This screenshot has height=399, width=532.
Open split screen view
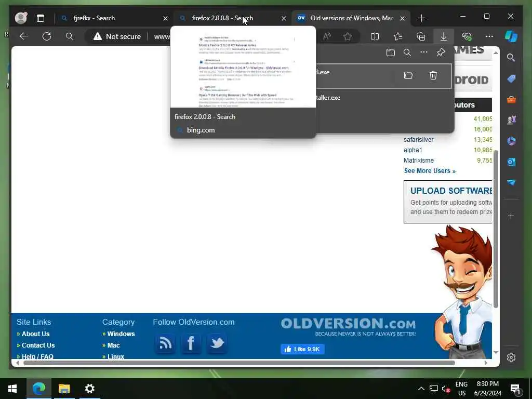[375, 36]
